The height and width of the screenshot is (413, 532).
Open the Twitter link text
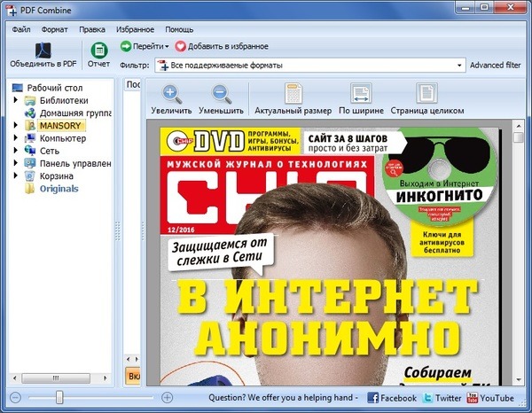(x=448, y=398)
